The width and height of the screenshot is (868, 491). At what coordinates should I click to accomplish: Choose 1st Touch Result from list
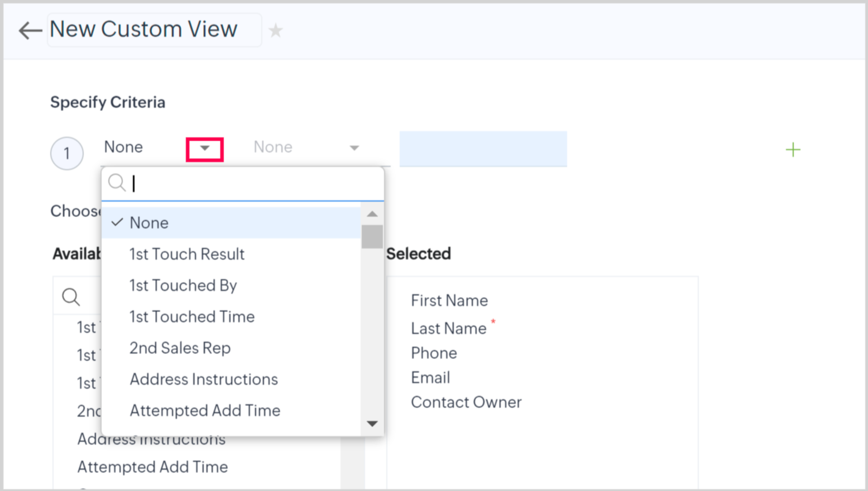pos(187,254)
